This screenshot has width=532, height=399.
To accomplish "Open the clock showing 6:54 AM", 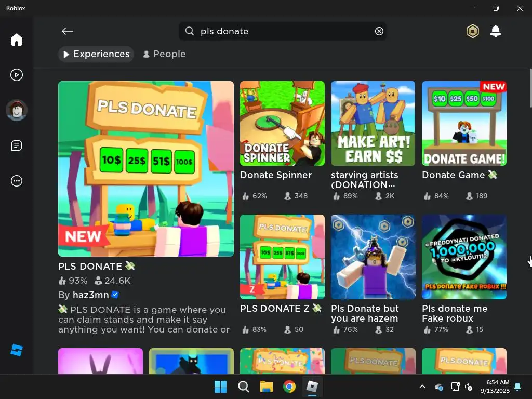I will [495, 387].
